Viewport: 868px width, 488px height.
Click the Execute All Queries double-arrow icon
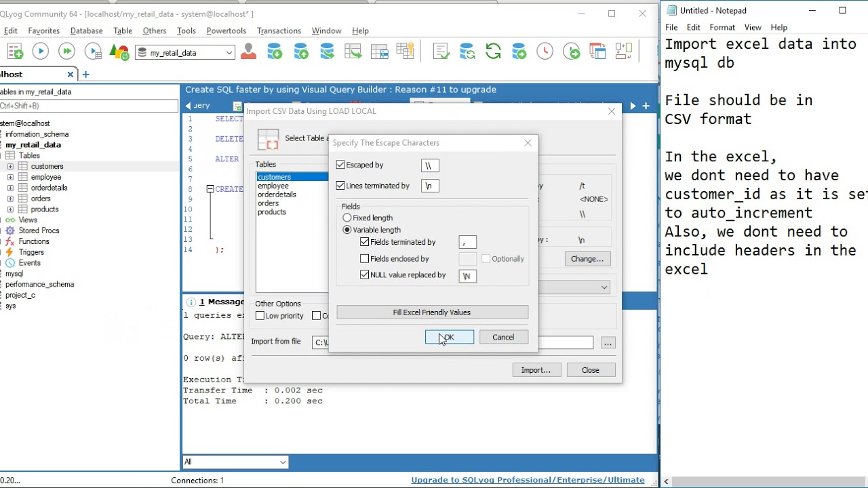tap(66, 52)
